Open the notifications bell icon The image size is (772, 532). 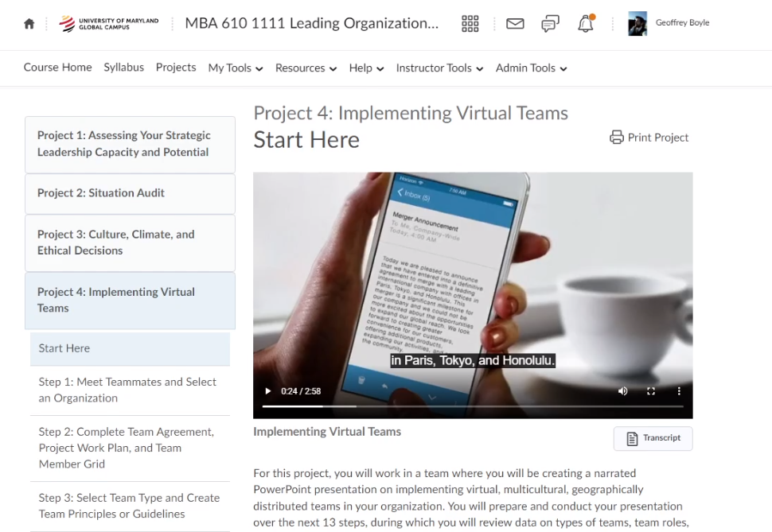[586, 24]
